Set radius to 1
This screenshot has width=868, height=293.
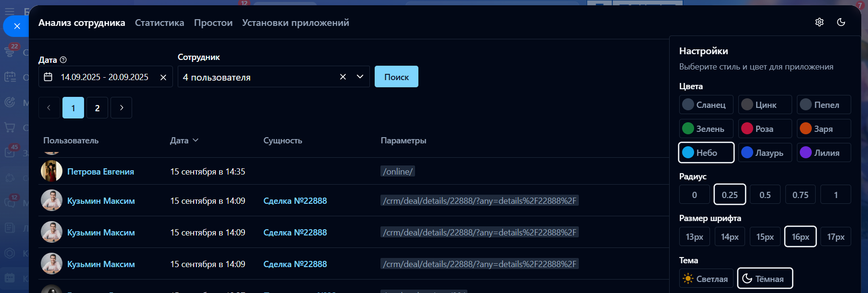(x=836, y=195)
